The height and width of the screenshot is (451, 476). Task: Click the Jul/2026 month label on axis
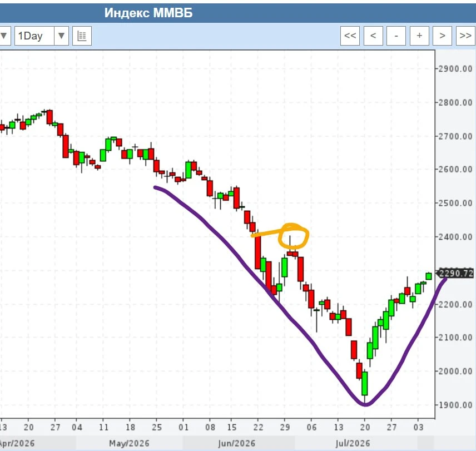(353, 443)
